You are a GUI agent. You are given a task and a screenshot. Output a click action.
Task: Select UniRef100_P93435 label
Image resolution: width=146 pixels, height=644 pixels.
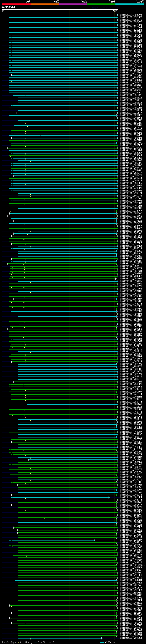(x=131, y=560)
